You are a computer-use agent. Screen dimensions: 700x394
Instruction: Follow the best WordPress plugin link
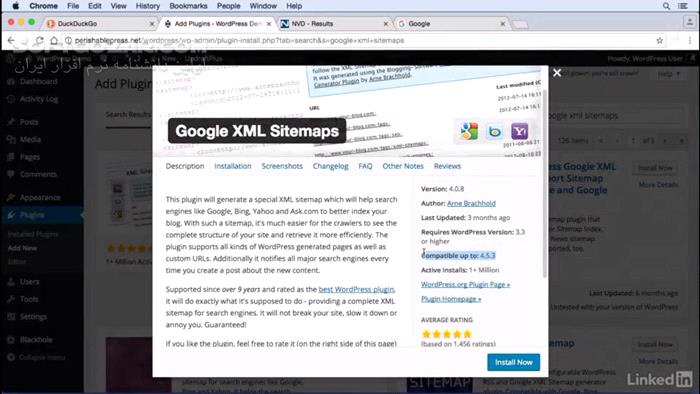pyautogui.click(x=356, y=290)
